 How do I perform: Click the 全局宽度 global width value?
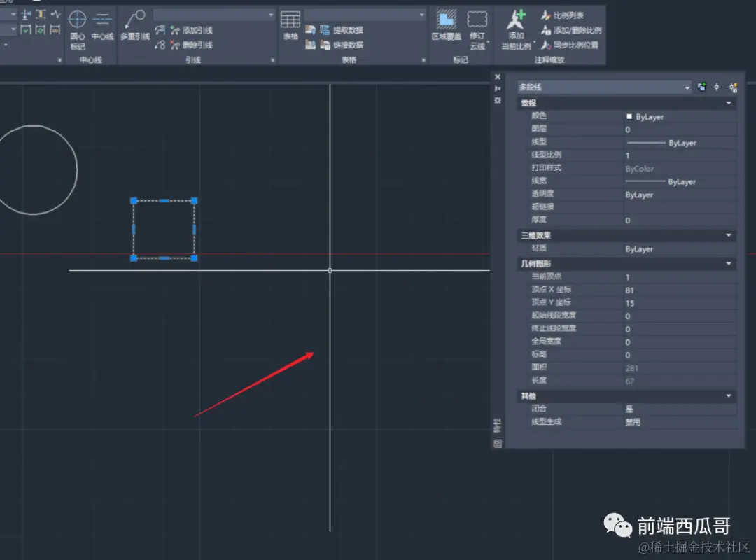[680, 342]
